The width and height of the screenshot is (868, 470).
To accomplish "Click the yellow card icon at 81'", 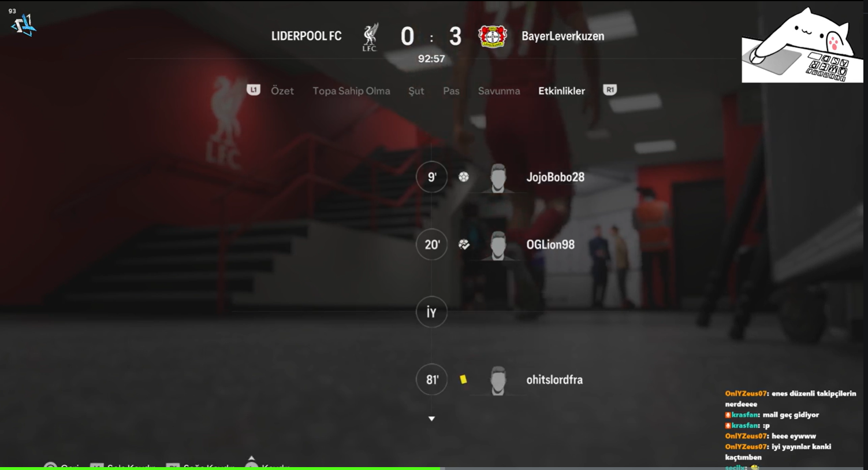I will [x=463, y=379].
